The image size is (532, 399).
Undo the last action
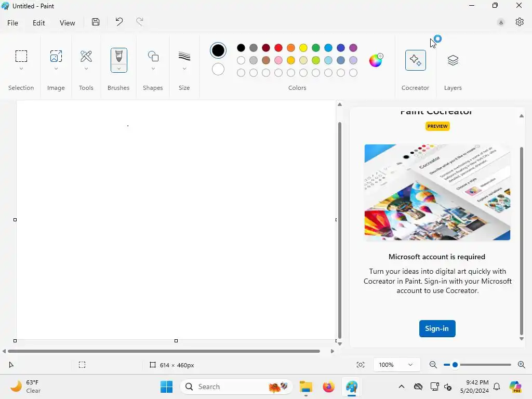coord(119,22)
